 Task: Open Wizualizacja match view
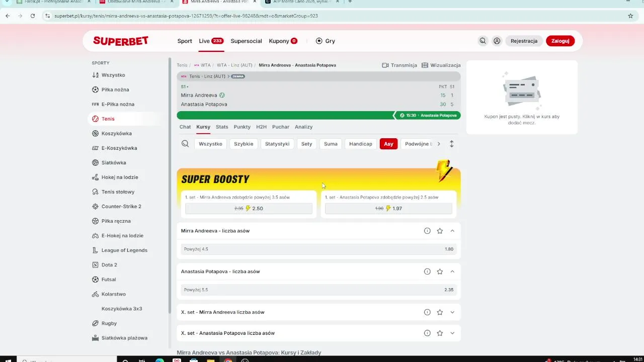point(441,65)
